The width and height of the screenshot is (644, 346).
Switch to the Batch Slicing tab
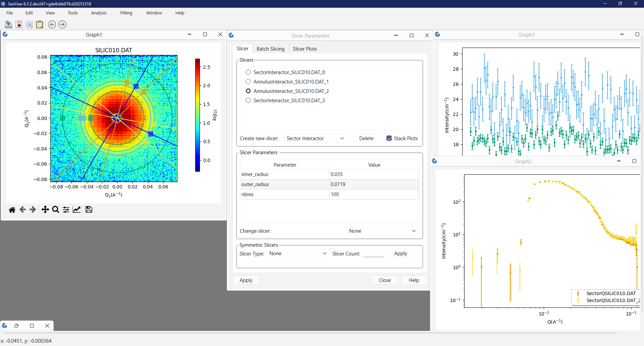click(x=271, y=49)
